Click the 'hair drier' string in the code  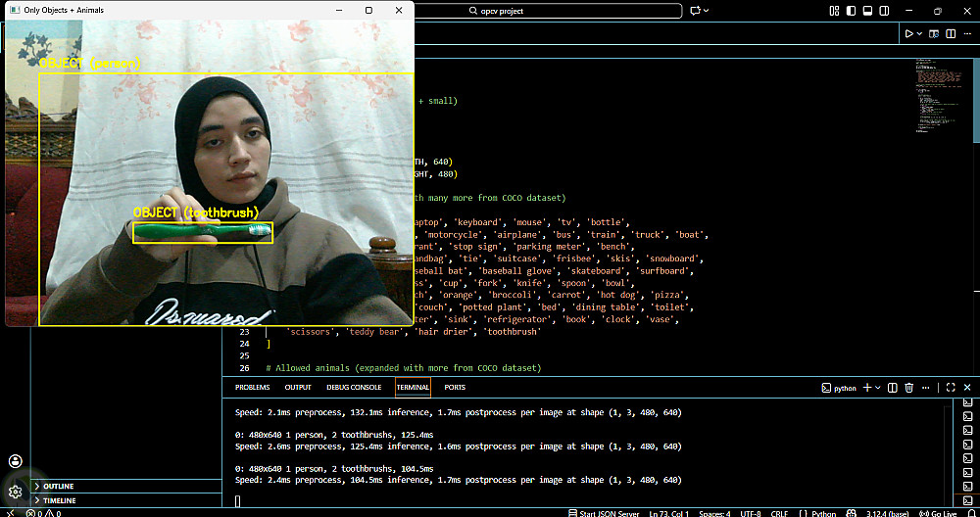click(x=443, y=332)
